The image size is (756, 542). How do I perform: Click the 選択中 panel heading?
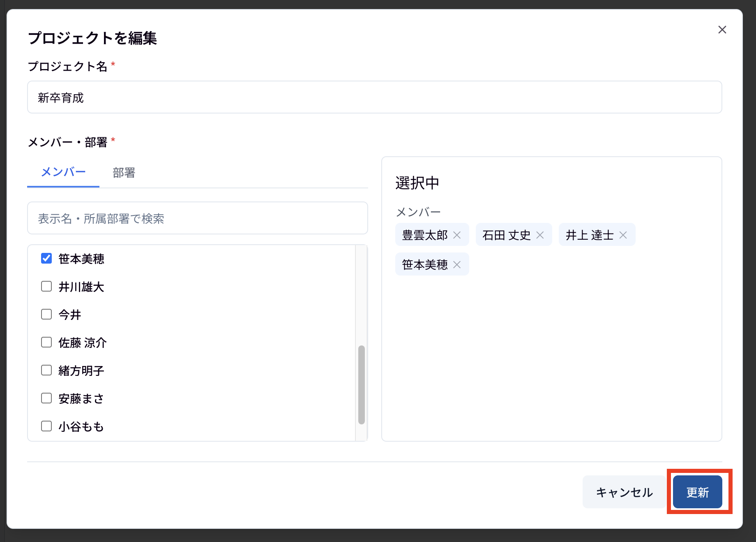click(417, 183)
